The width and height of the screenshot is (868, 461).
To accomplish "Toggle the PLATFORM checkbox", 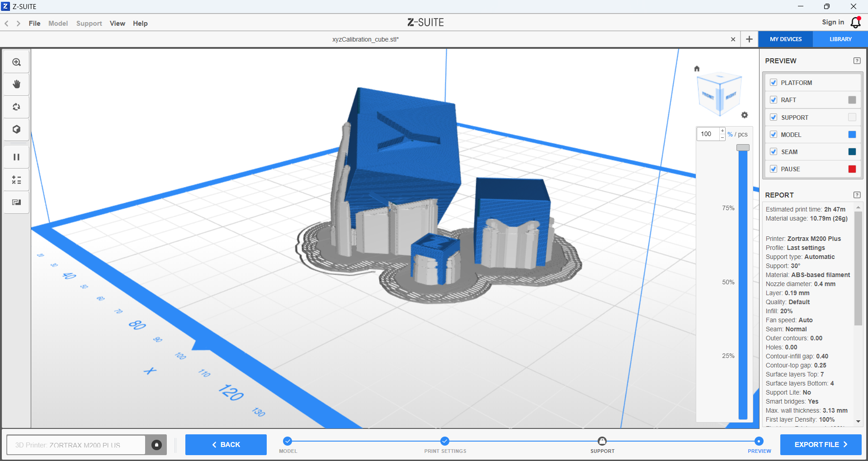I will click(x=774, y=83).
